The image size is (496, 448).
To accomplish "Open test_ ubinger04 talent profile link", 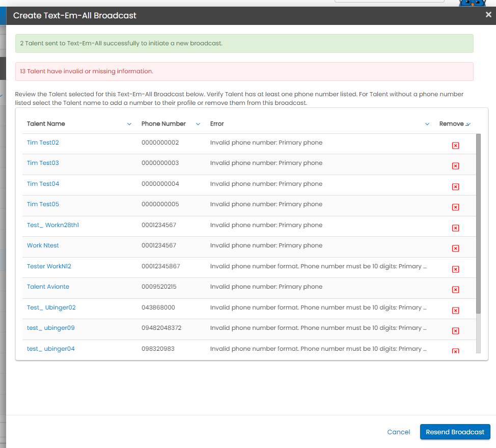I will tap(50, 349).
